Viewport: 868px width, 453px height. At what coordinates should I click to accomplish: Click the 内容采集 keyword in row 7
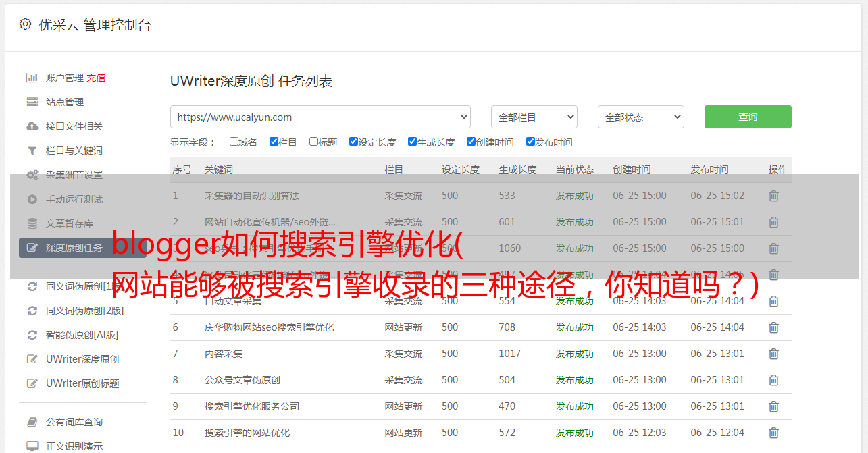click(224, 354)
